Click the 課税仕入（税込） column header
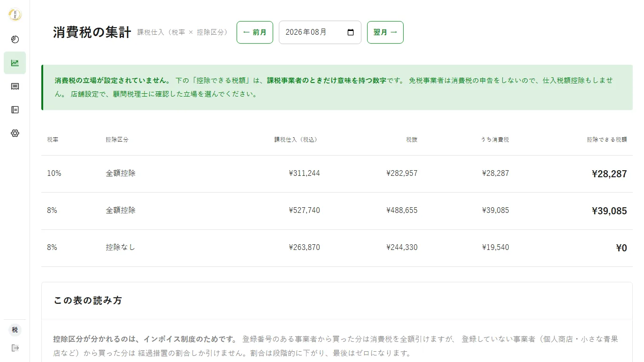644x362 pixels. click(297, 140)
